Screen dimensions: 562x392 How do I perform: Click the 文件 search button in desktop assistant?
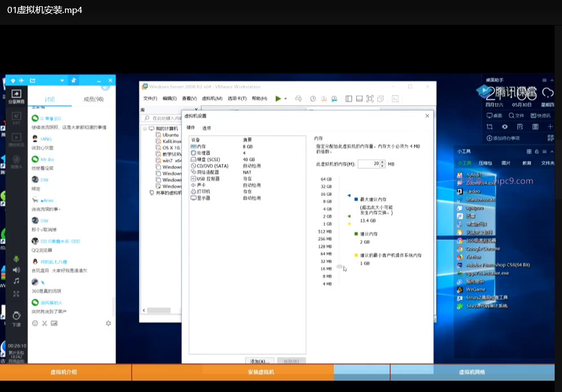[x=516, y=115]
